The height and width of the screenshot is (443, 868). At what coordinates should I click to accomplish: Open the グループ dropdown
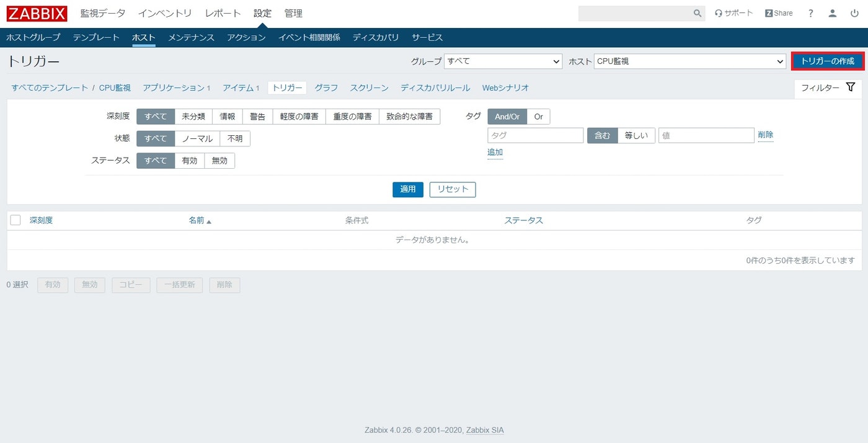click(x=502, y=61)
